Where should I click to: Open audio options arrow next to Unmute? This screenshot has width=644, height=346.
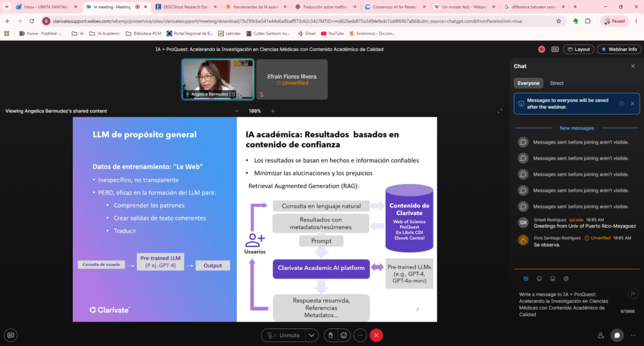point(312,335)
